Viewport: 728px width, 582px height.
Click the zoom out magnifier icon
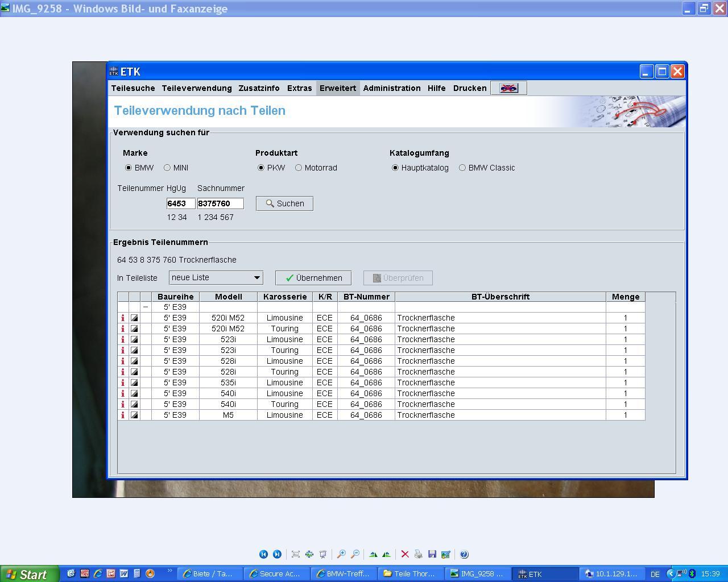tap(355, 554)
